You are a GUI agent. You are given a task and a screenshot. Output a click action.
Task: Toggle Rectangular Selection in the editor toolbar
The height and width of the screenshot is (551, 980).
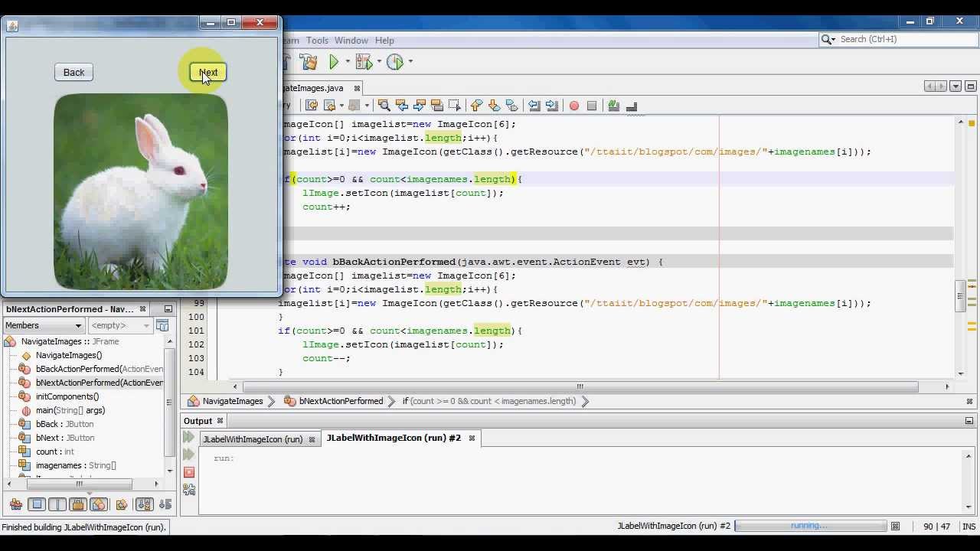point(455,106)
